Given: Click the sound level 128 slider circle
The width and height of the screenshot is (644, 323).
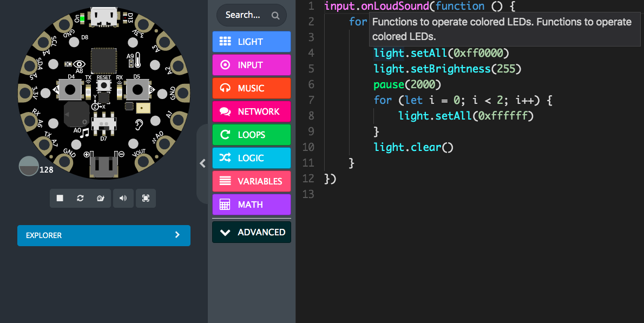Looking at the screenshot, I should point(29,166).
